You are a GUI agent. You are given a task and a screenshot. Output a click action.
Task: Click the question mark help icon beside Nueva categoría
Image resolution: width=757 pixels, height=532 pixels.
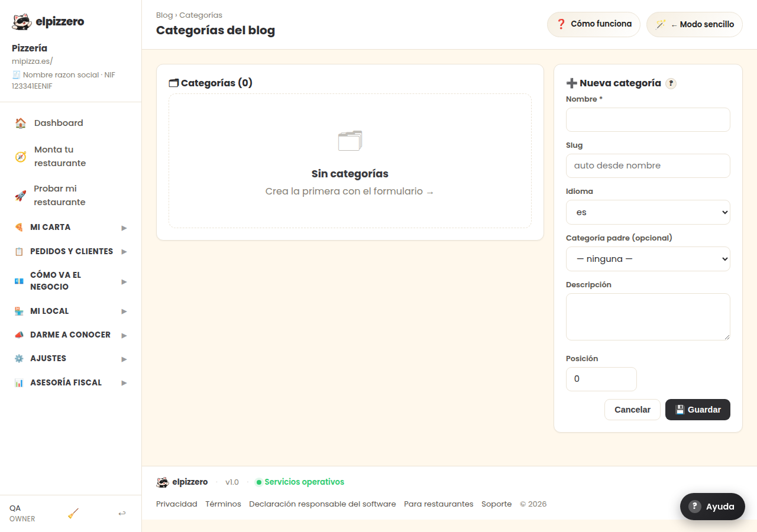click(671, 83)
